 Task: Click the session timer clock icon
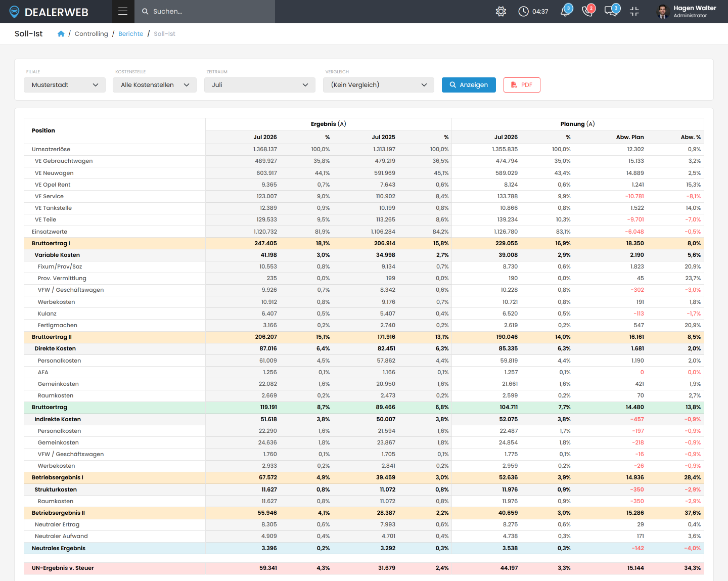point(523,12)
